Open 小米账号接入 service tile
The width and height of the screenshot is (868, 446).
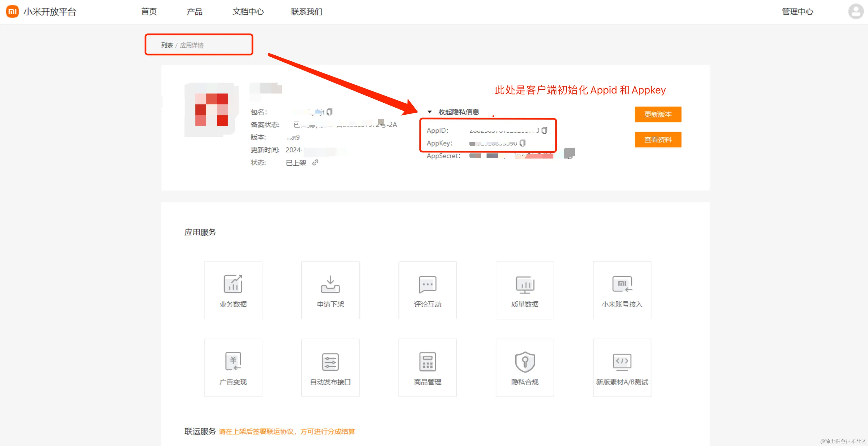click(x=622, y=290)
